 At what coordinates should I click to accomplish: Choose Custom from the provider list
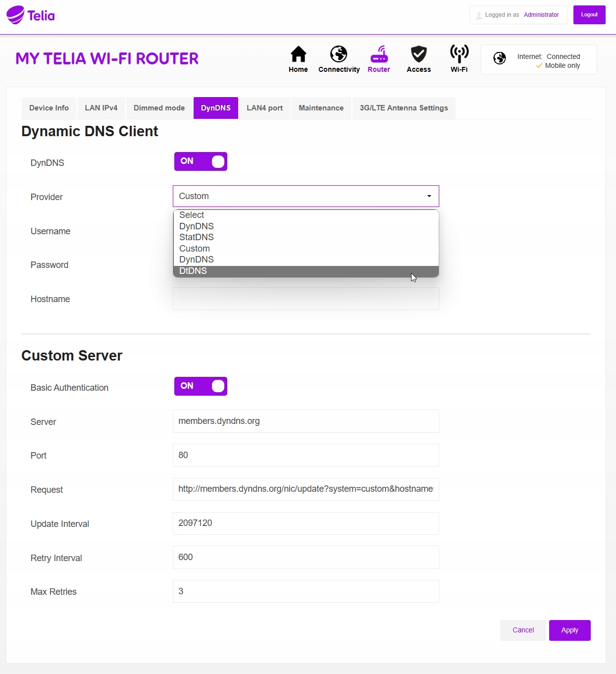pos(306,249)
